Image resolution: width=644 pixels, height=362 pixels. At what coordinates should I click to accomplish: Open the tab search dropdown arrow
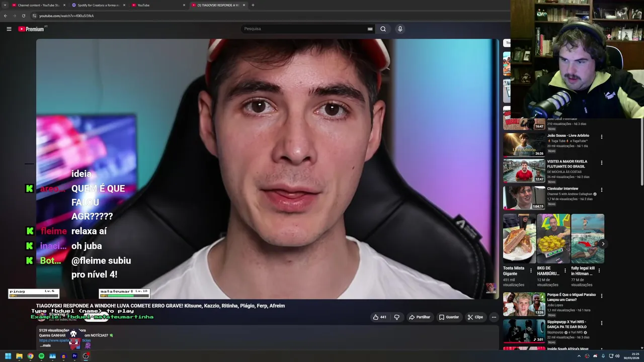click(4, 5)
